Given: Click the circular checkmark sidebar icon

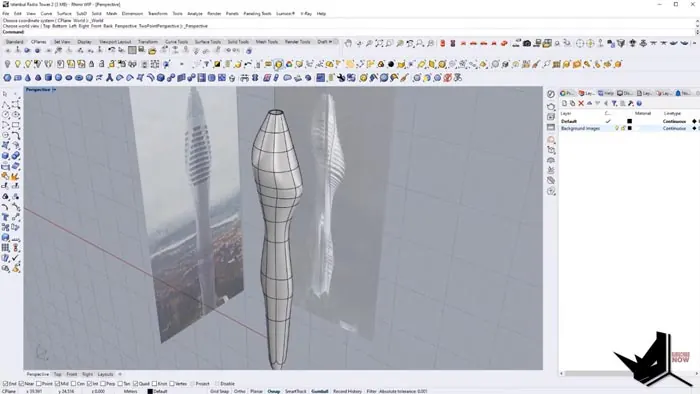Looking at the screenshot, I should tap(551, 94).
